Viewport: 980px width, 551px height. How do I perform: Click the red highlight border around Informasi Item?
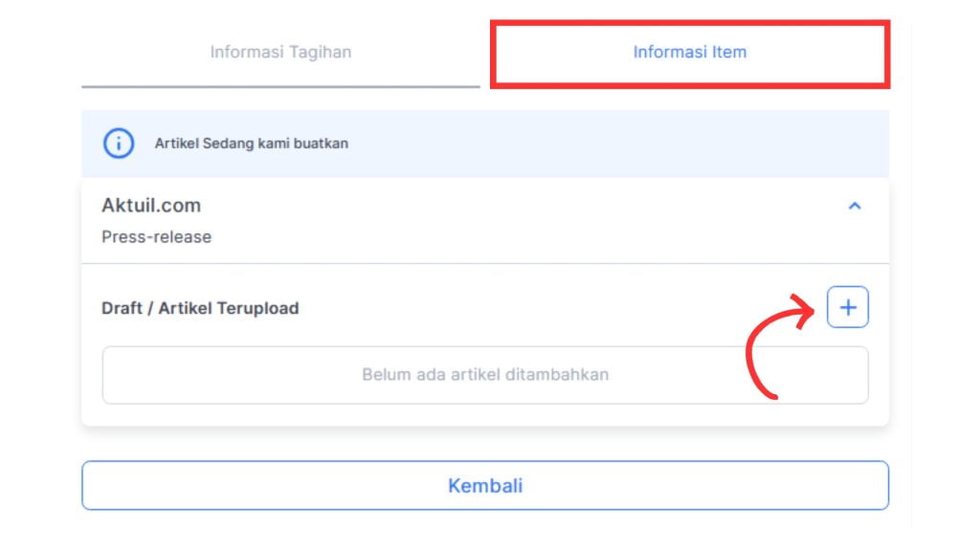[x=690, y=24]
